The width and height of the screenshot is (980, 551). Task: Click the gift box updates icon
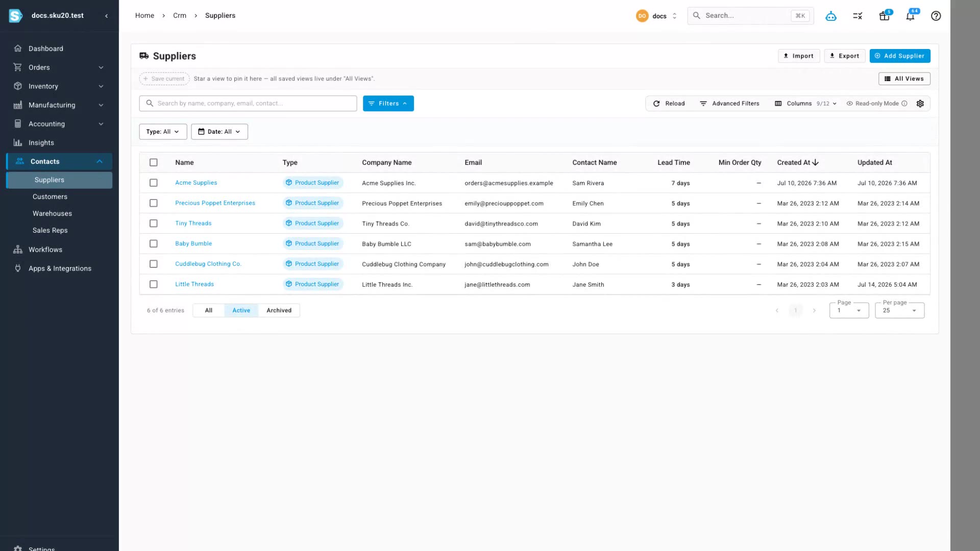pos(885,16)
